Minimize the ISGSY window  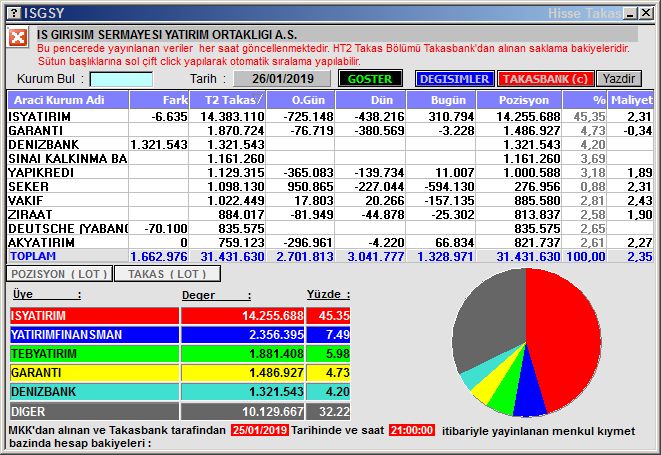(630, 13)
